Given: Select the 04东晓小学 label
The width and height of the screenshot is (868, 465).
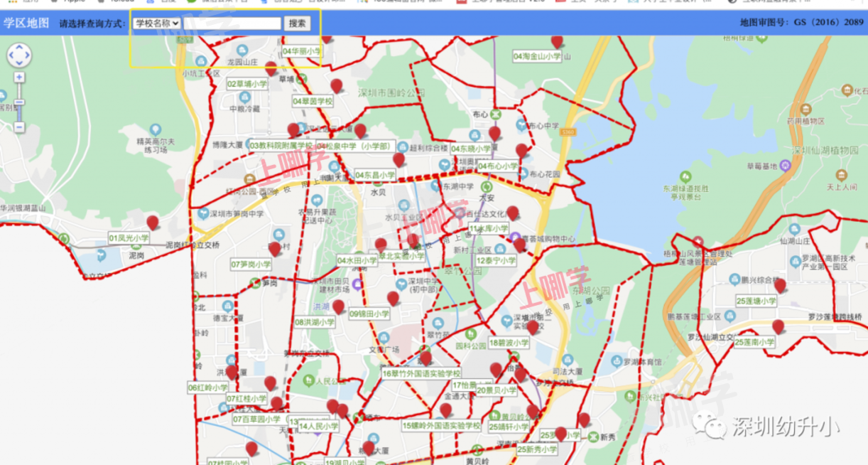Looking at the screenshot, I should (x=471, y=149).
